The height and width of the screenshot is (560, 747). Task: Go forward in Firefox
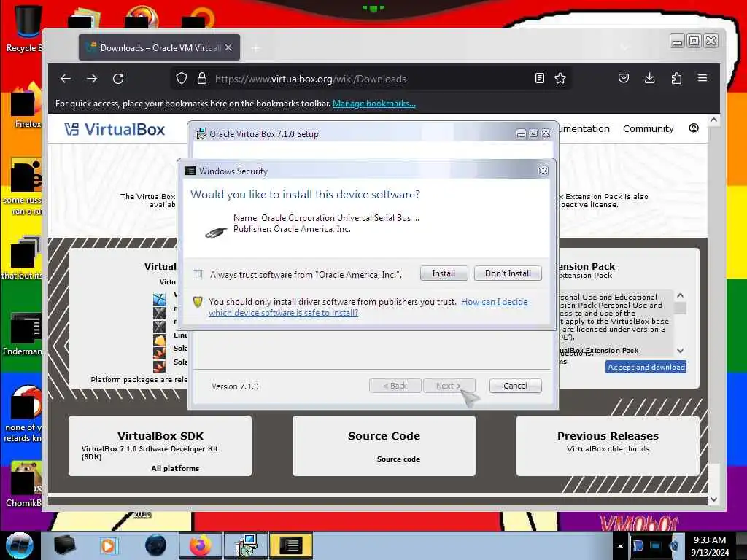tap(92, 79)
